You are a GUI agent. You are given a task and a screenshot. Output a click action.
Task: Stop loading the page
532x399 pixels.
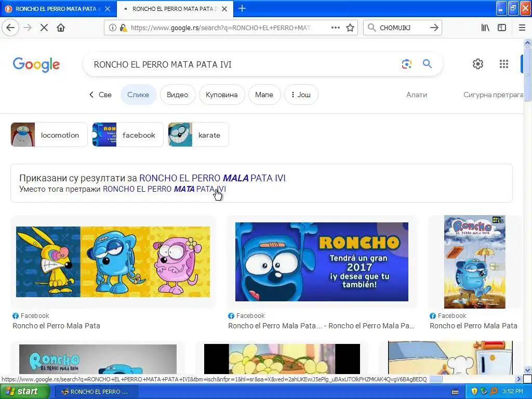pos(44,28)
